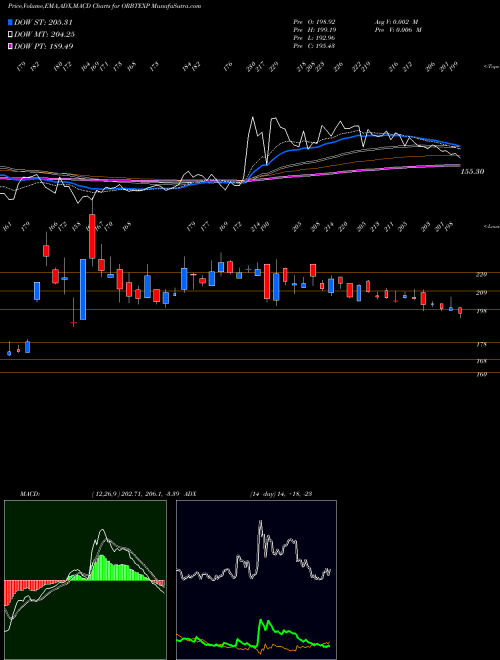500x660 pixels.
Task: Click the 'Avg V: 0.002 M' value
Action: (397, 21)
